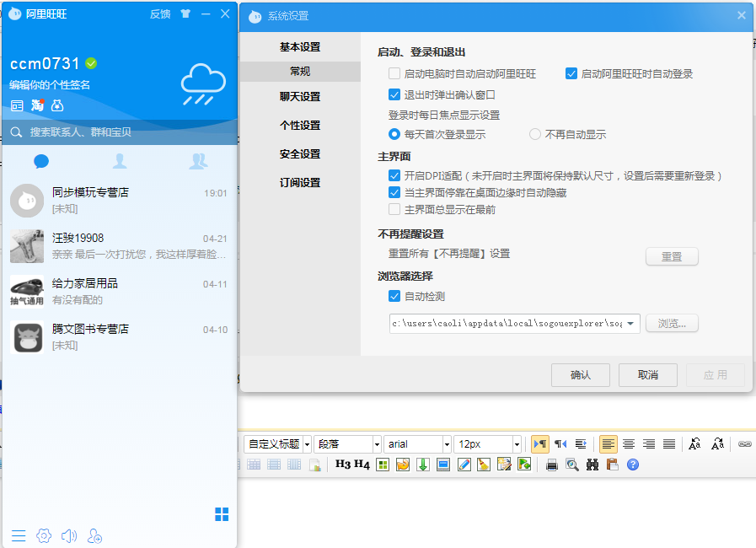Apply right text alignment in editor toolbar
The width and height of the screenshot is (756, 548).
649,443
